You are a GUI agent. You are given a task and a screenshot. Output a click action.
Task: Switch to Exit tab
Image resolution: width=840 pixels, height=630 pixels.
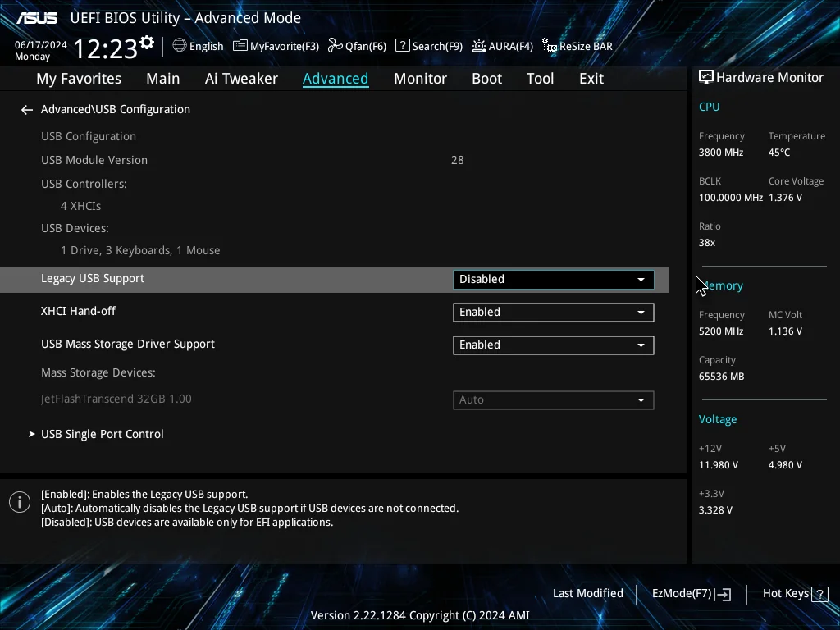(x=591, y=79)
